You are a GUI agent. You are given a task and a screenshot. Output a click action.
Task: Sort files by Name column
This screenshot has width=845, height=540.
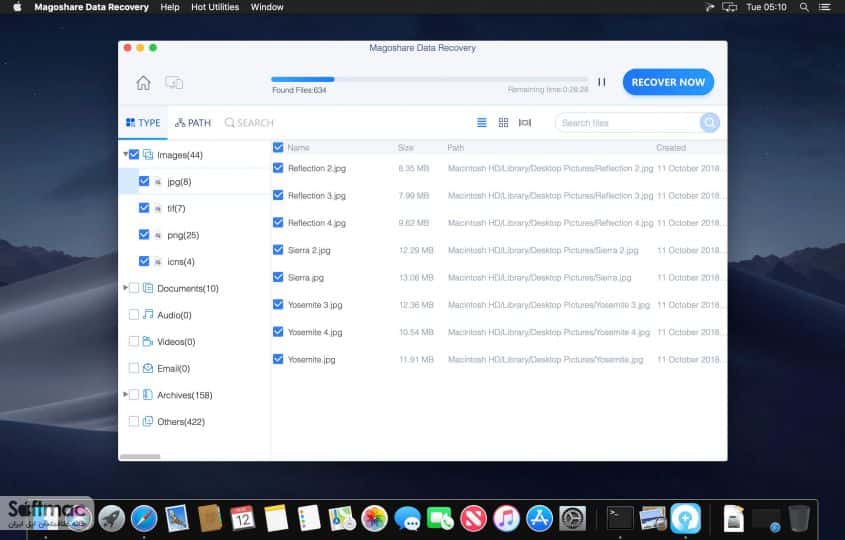[x=298, y=148]
